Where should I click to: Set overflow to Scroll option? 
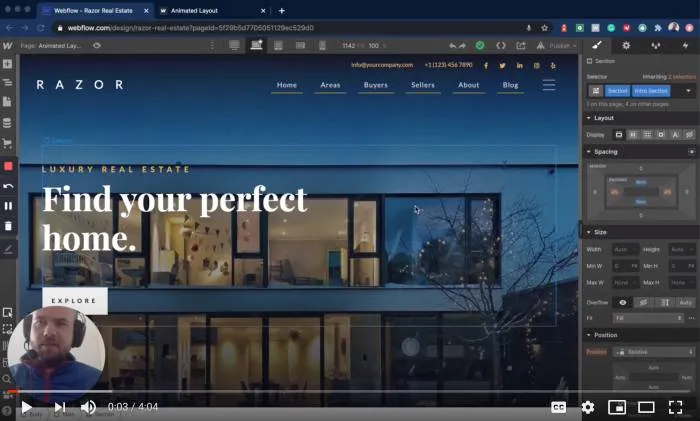(x=665, y=303)
